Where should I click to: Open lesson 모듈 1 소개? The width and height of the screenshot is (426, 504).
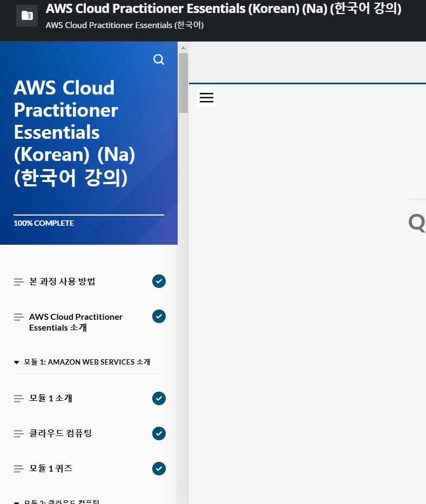pyautogui.click(x=51, y=398)
